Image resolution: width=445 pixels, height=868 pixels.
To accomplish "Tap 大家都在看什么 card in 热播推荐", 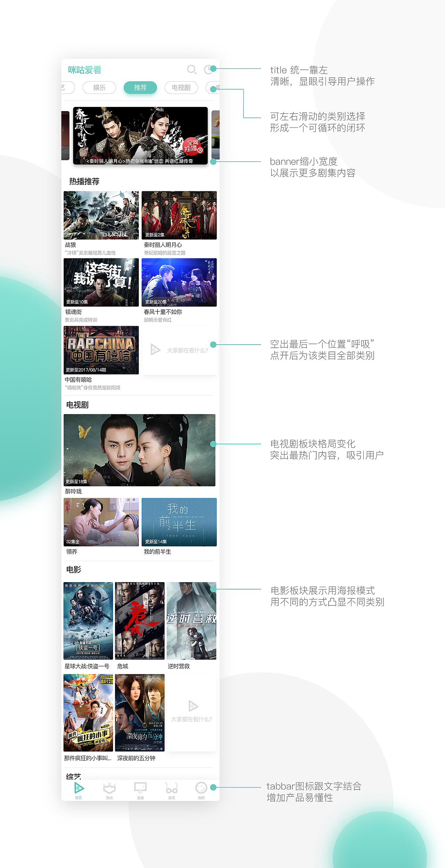I will 180,350.
